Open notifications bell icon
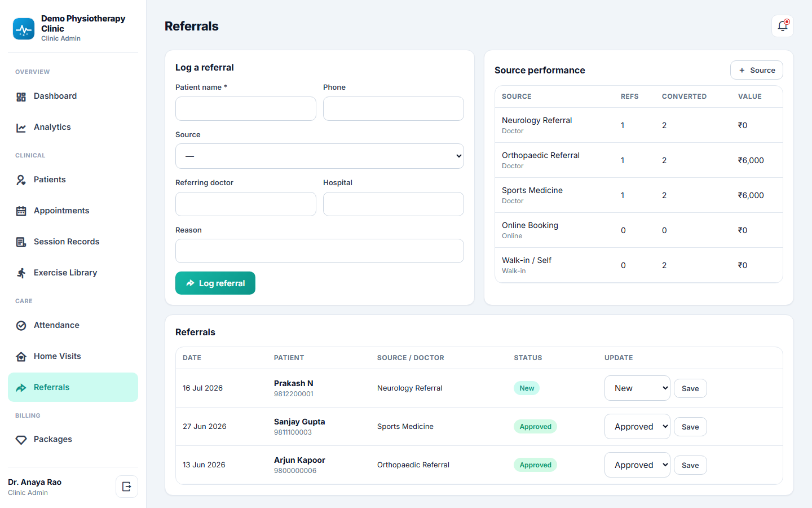812x508 pixels. pos(783,26)
